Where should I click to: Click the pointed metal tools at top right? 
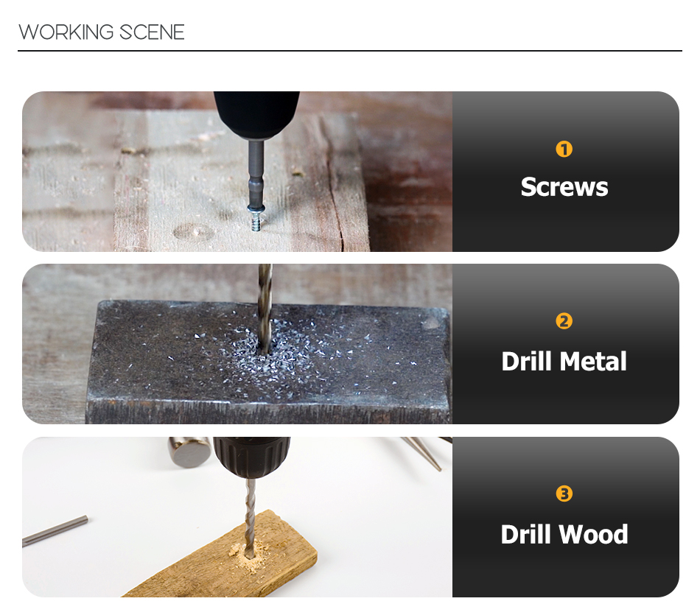(427, 452)
